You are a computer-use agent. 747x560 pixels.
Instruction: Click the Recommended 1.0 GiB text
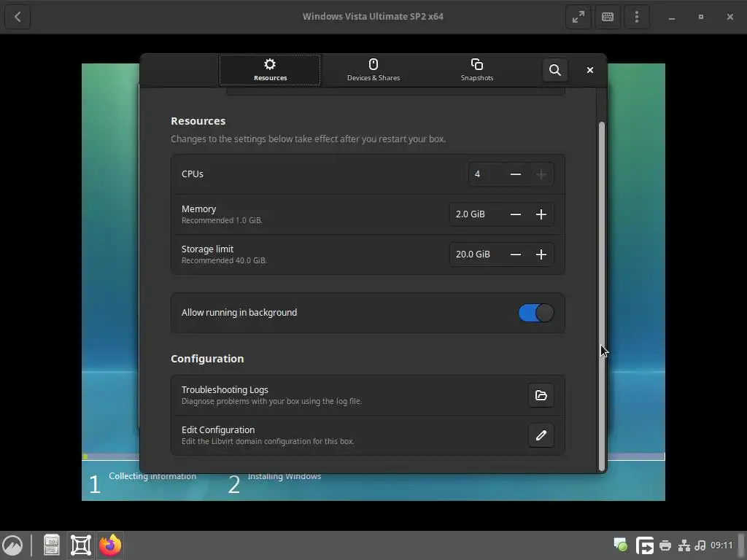pos(222,220)
